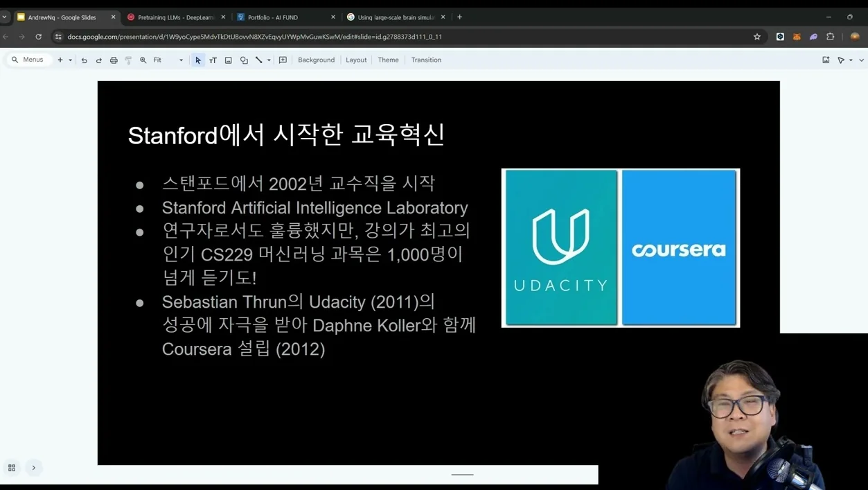Open the Extensions puzzle menu
Image resolution: width=868 pixels, height=490 pixels.
tap(831, 37)
